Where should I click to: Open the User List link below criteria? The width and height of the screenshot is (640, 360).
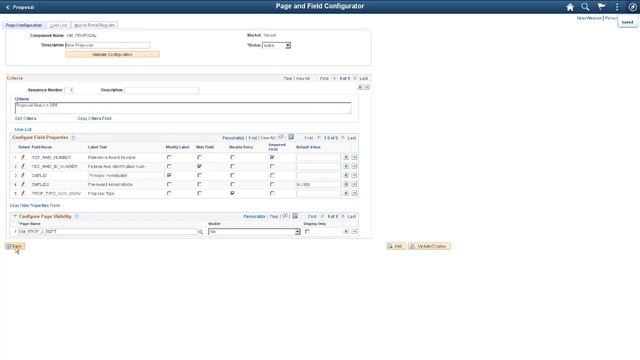23,129
